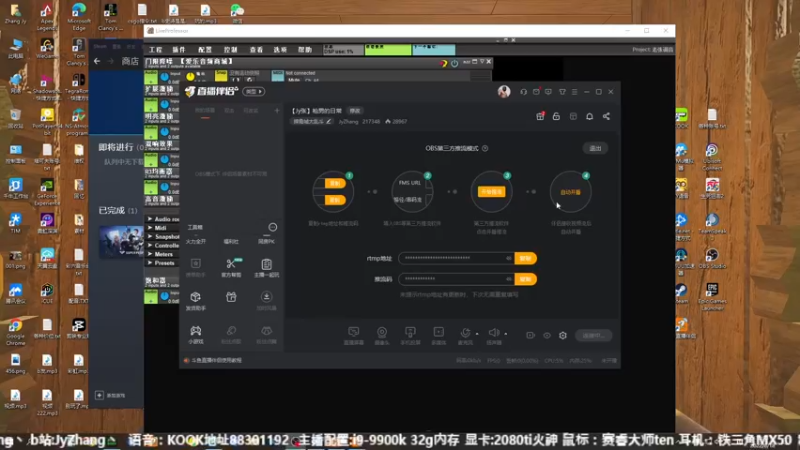
Task: Open the 工程 menu in LiveProfessor
Action: pyautogui.click(x=155, y=50)
